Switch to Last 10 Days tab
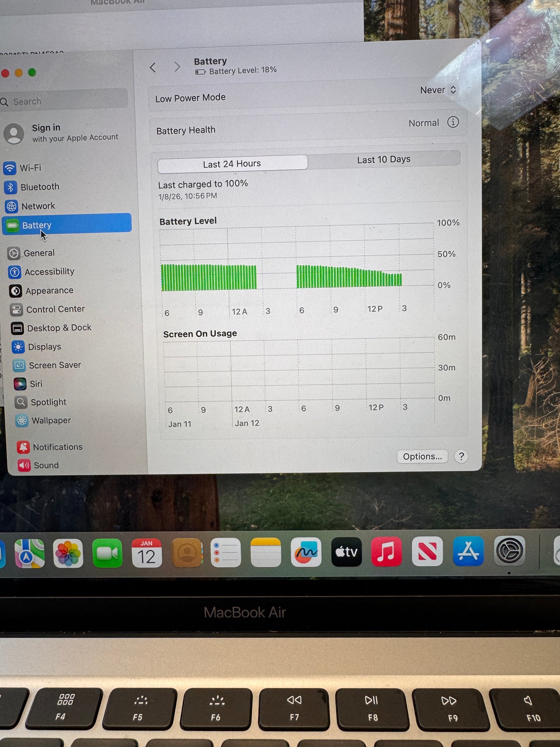 384,159
